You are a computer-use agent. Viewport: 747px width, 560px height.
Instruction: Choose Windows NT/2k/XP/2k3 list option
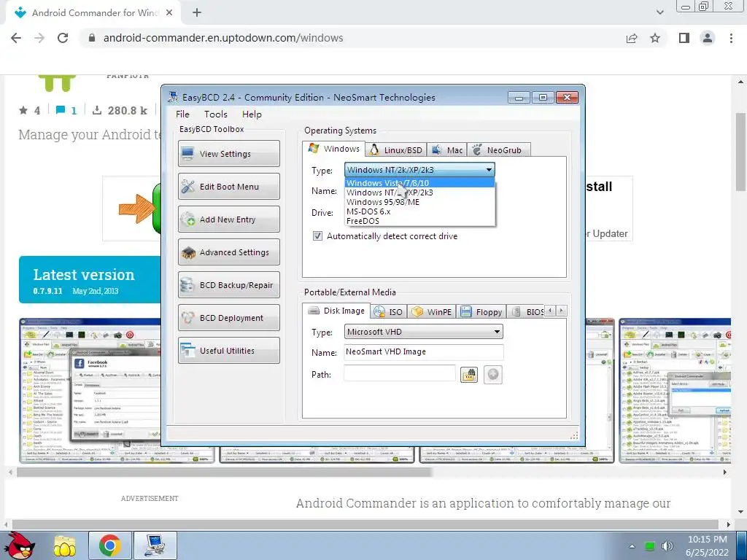click(419, 192)
